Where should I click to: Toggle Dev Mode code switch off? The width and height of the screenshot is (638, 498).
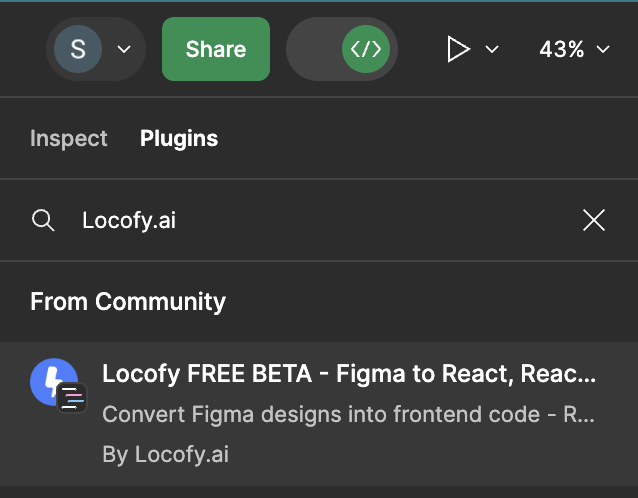point(342,49)
